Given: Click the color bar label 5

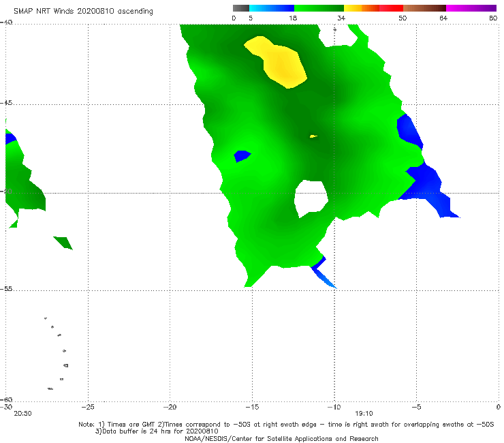Looking at the screenshot, I should click(251, 18).
